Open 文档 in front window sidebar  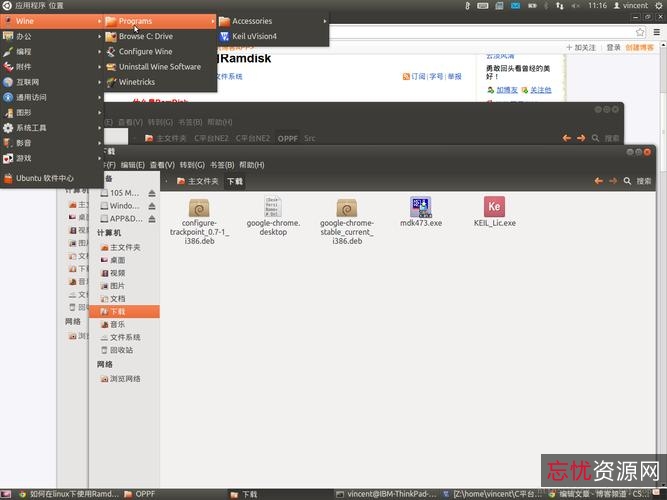124,298
